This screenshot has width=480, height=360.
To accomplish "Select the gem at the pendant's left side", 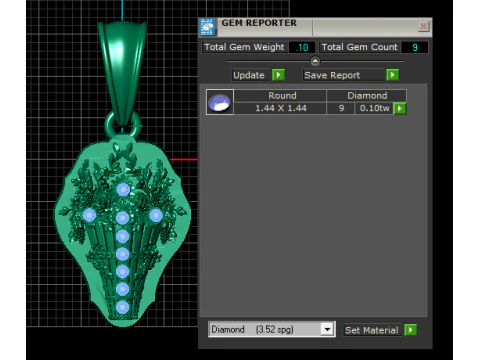I will tap(89, 215).
